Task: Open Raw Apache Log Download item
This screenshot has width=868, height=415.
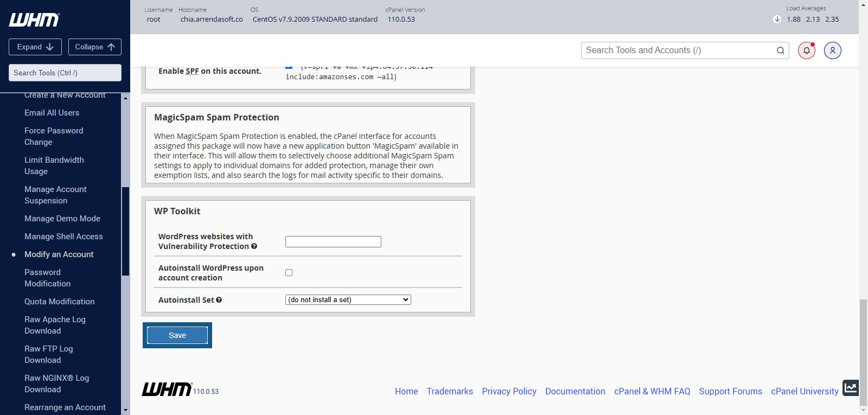Action: [x=55, y=325]
